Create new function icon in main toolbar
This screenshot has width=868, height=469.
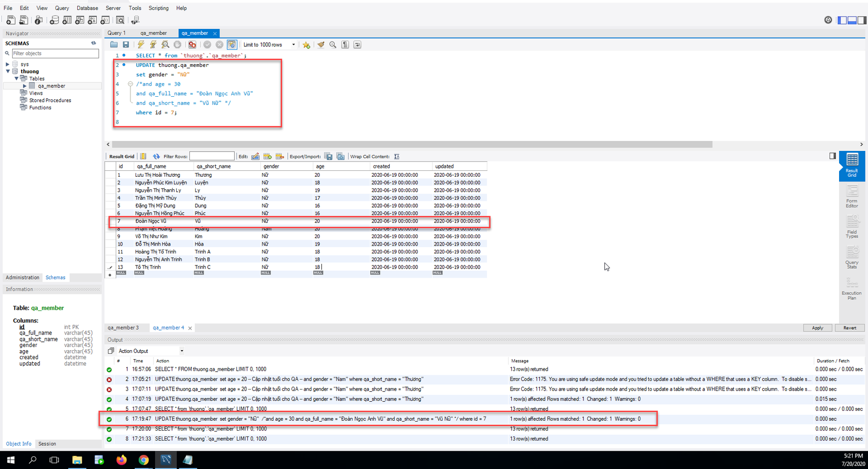(x=105, y=20)
